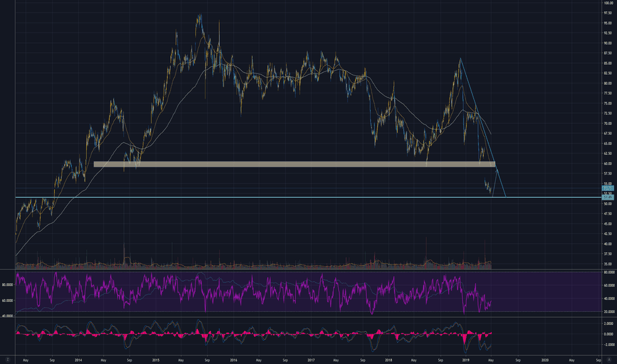Click the 2019 label on the time axis
The height and width of the screenshot is (364, 617).
[x=466, y=360]
